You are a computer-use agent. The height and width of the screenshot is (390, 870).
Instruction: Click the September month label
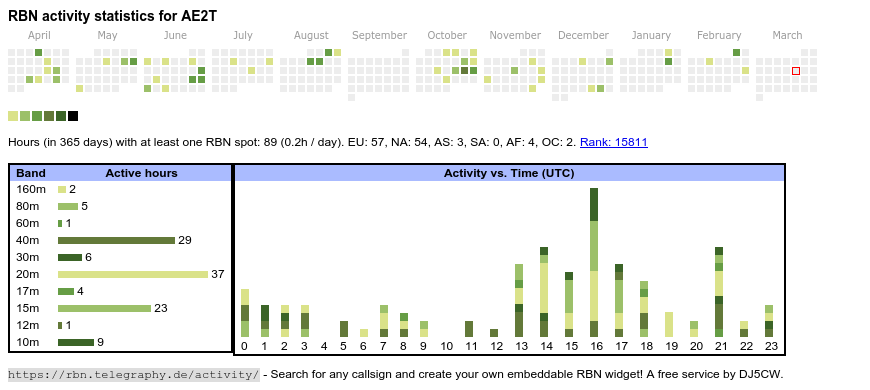(x=380, y=36)
